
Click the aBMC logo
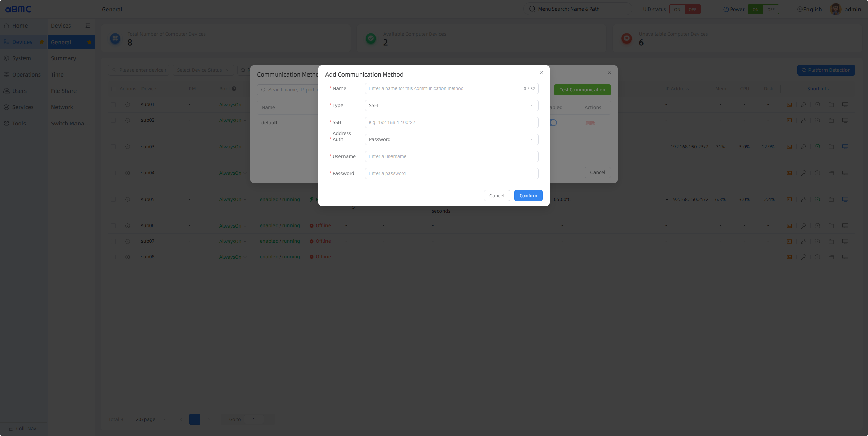pos(18,9)
